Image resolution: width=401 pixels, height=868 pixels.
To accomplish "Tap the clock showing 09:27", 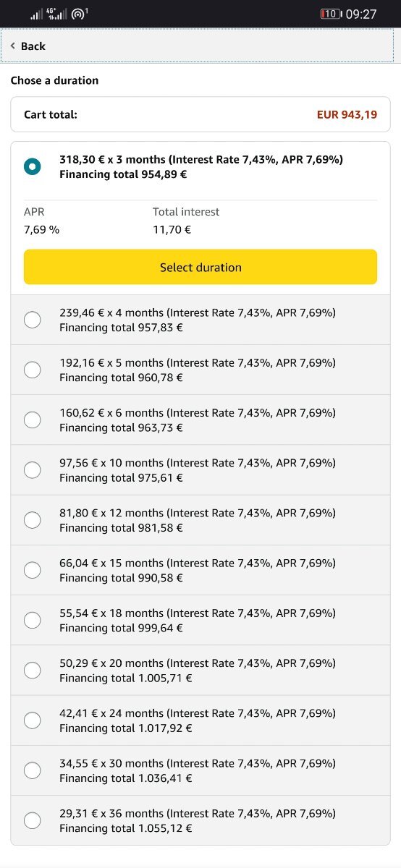I will pos(361,14).
